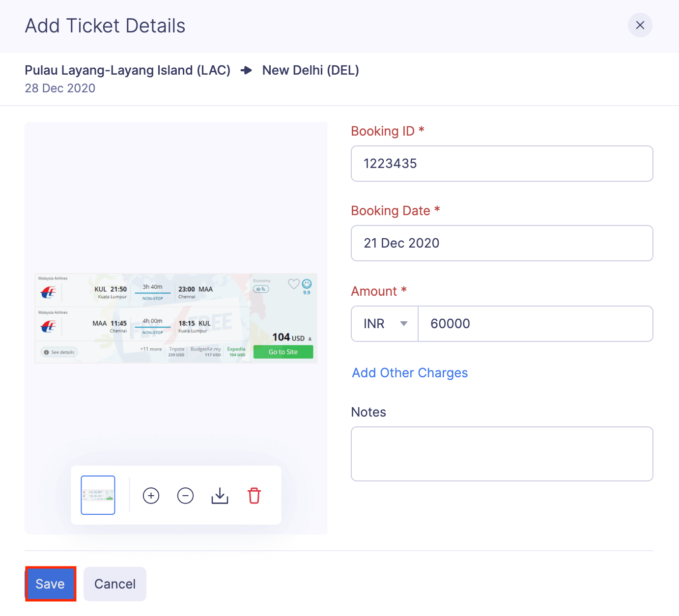Click See details in the ticket preview
The image size is (679, 616).
click(58, 352)
